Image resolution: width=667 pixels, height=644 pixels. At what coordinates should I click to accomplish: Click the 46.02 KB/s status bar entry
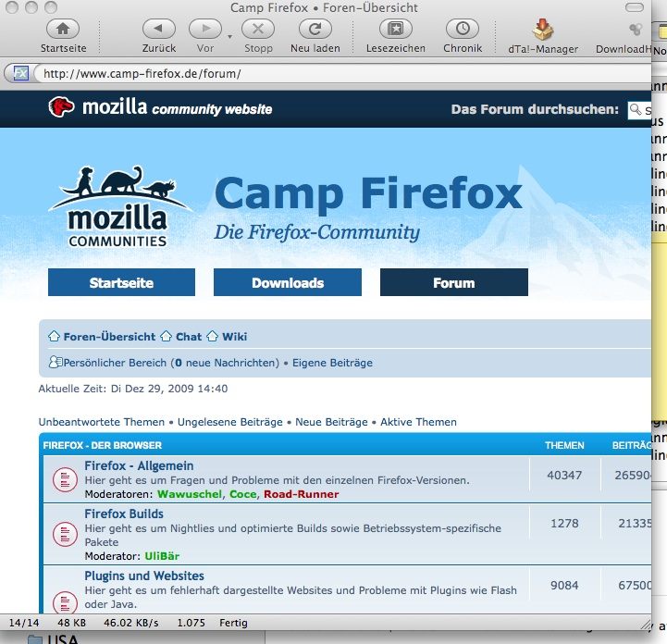[131, 623]
